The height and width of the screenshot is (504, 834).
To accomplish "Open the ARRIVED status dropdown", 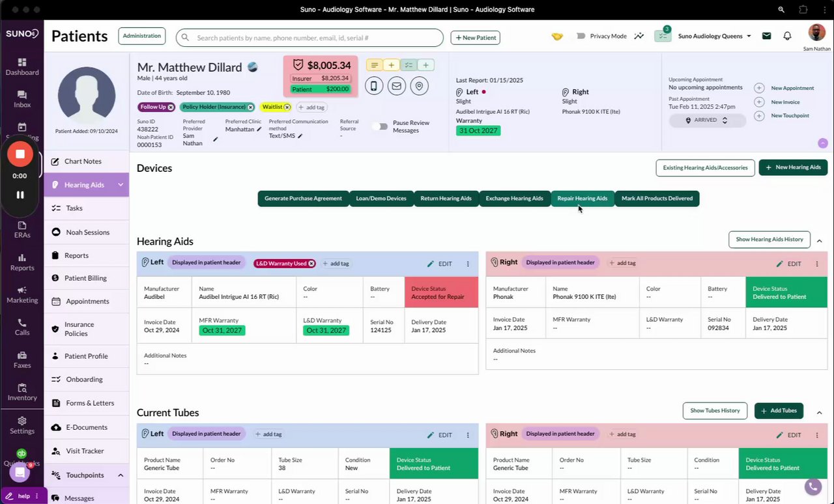I will pos(706,120).
